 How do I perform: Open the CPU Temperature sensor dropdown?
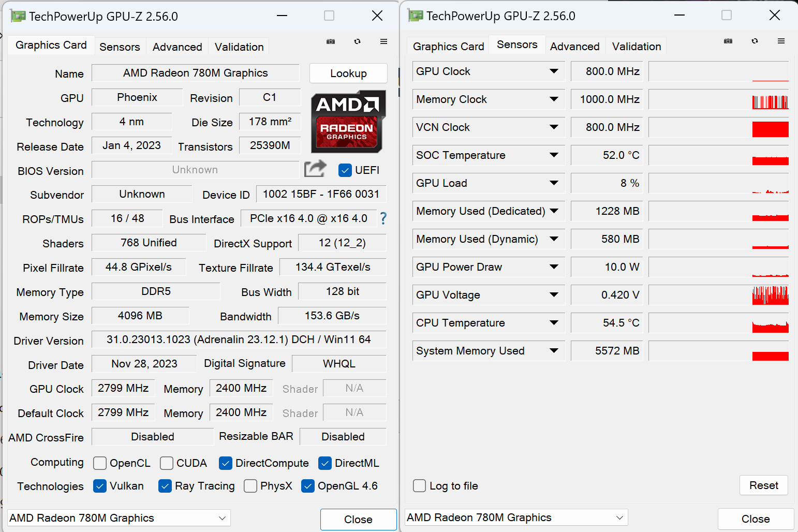pos(554,322)
